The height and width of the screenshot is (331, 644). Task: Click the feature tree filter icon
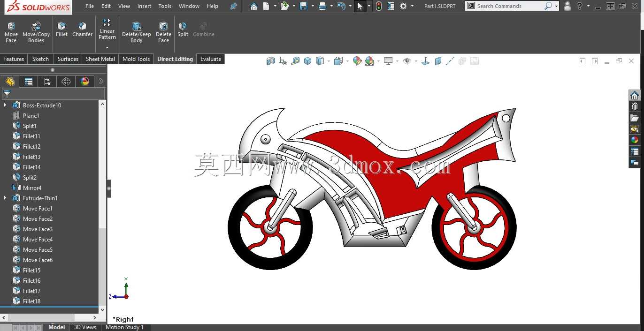pyautogui.click(x=7, y=94)
